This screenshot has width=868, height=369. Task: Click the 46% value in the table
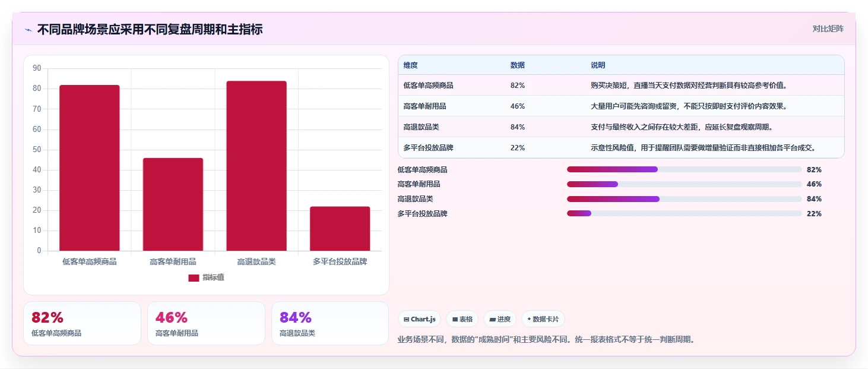517,106
